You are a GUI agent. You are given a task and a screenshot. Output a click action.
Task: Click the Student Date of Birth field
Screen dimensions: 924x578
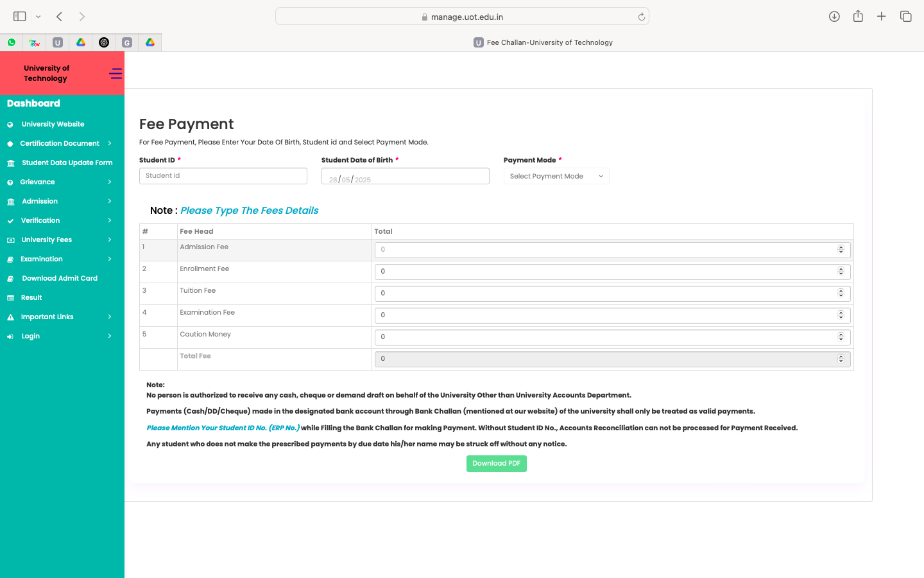(x=405, y=177)
